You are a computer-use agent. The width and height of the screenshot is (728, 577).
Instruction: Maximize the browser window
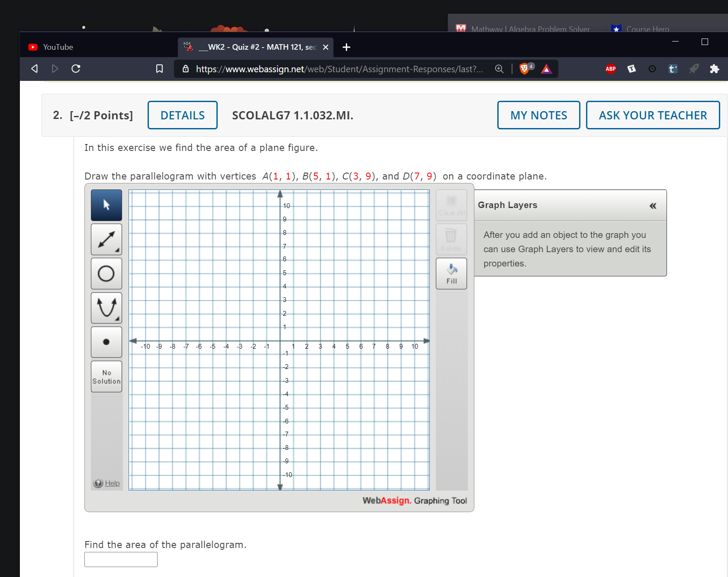705,42
